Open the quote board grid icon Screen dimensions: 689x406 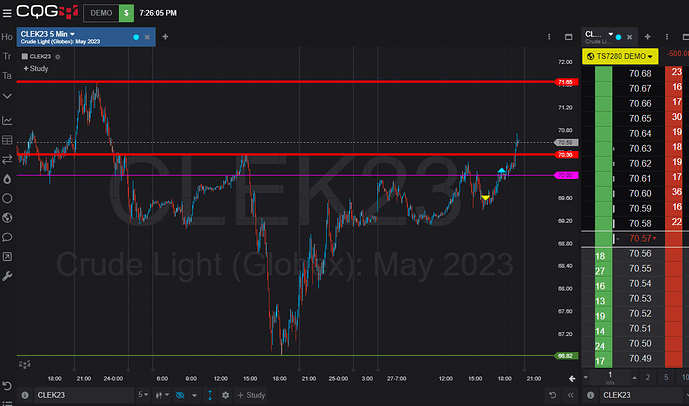(x=7, y=140)
